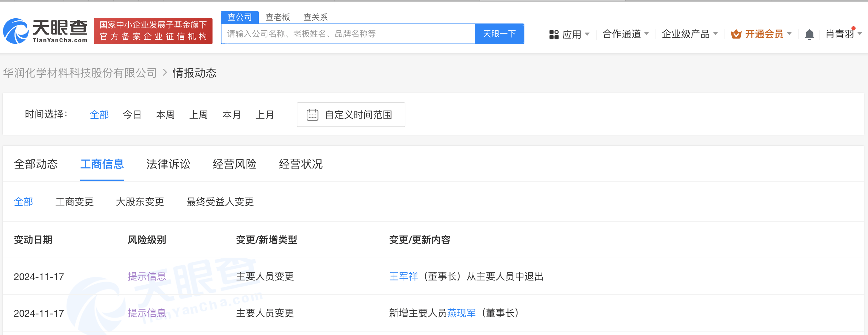
Task: Select 今日 time filter
Action: [132, 115]
